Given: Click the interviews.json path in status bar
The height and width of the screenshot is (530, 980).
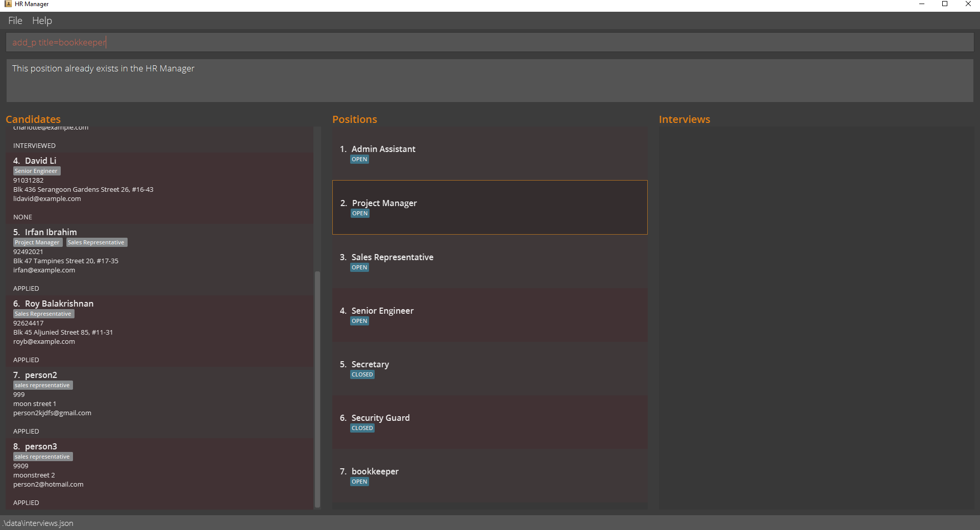Looking at the screenshot, I should click(x=38, y=523).
